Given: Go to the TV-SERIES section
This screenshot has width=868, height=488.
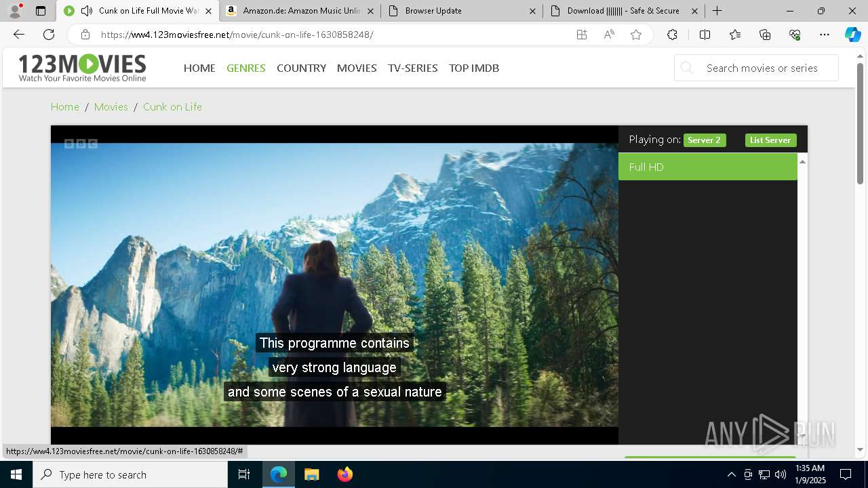Looking at the screenshot, I should (413, 68).
